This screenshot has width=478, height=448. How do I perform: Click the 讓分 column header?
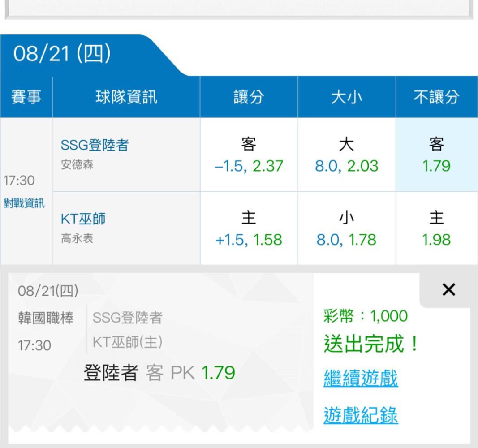pyautogui.click(x=249, y=97)
